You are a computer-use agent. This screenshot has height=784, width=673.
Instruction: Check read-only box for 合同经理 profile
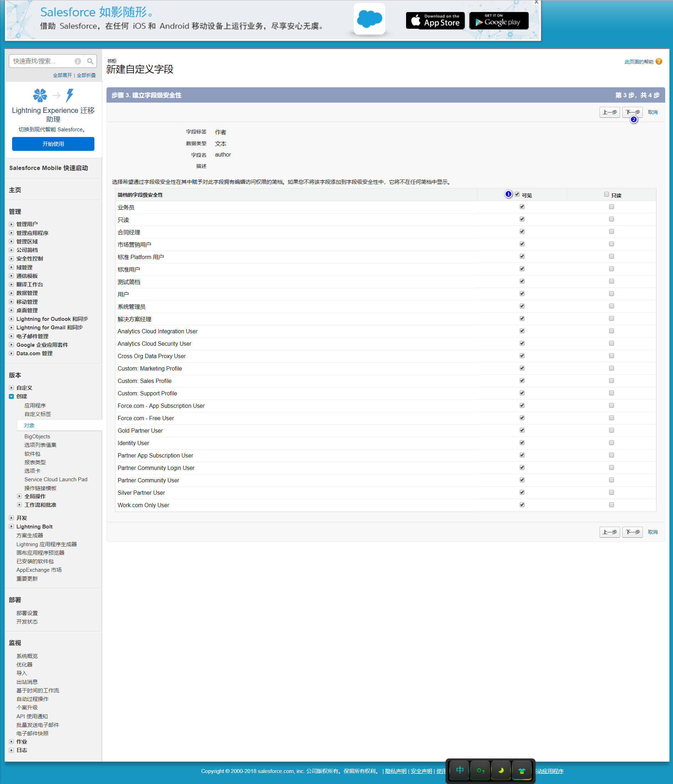point(611,231)
